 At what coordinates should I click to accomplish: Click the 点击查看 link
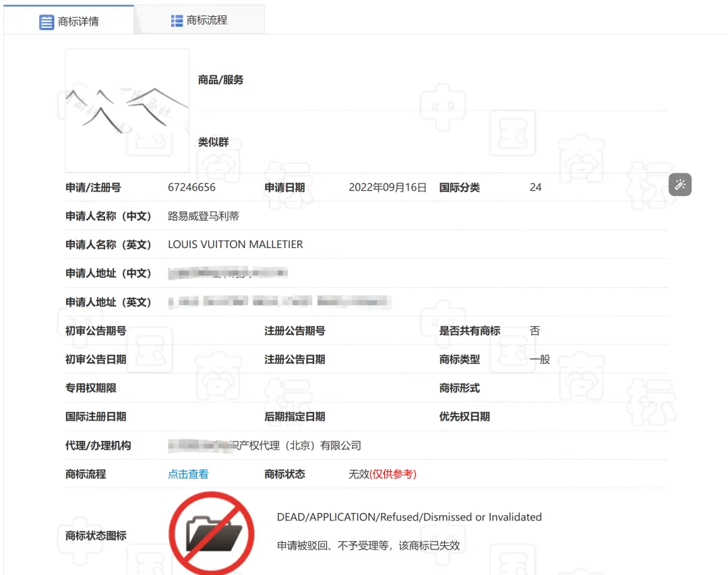(x=188, y=474)
